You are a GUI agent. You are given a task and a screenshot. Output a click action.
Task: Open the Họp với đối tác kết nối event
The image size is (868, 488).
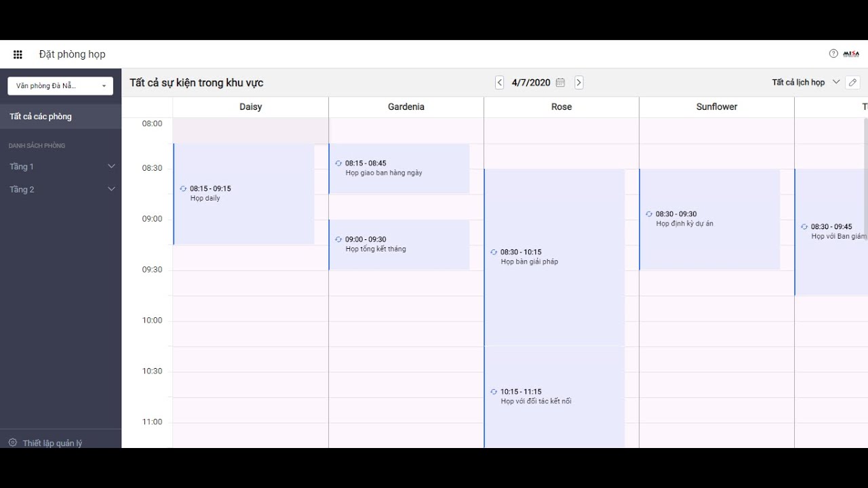pos(555,397)
